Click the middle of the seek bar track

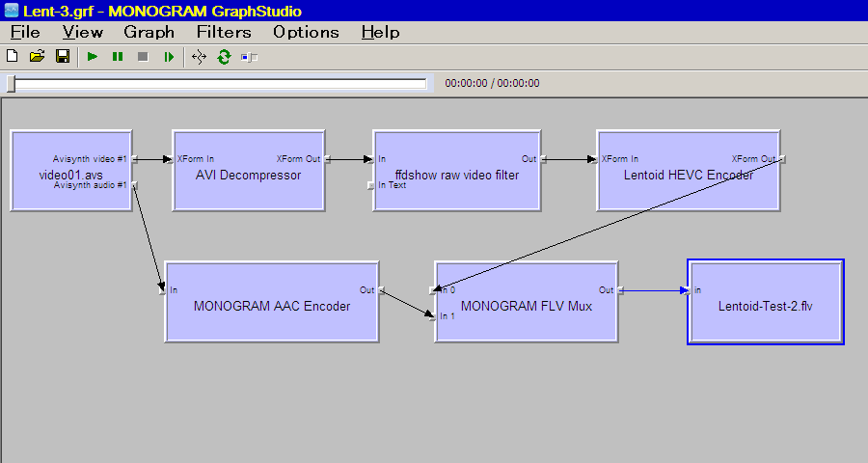(x=220, y=84)
